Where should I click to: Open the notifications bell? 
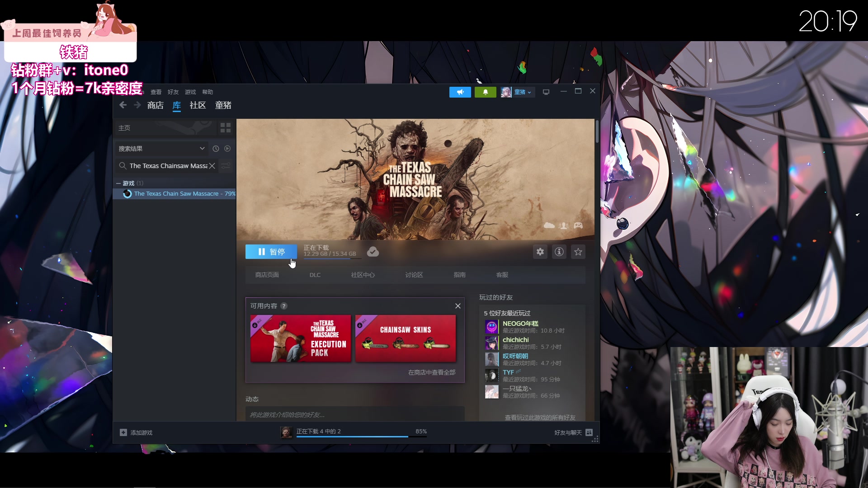click(x=485, y=92)
